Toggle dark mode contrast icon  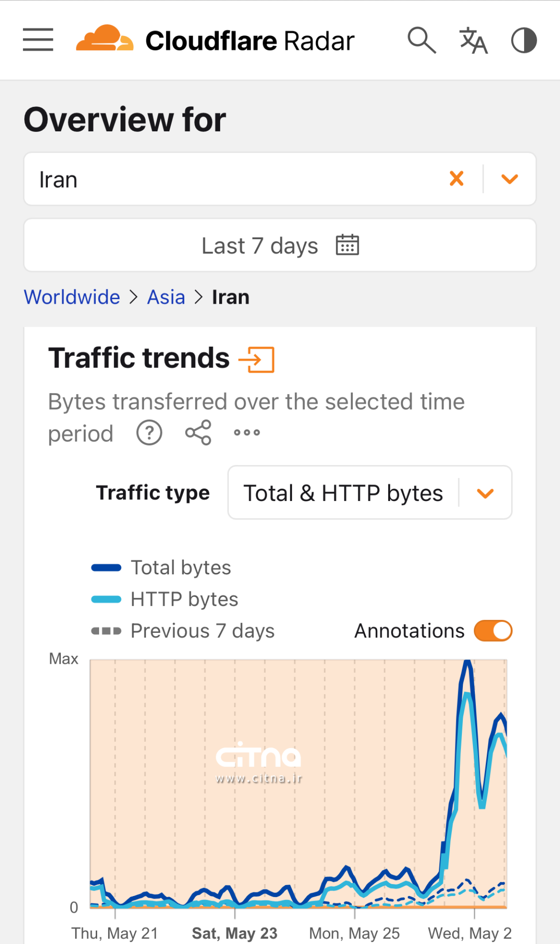[524, 41]
